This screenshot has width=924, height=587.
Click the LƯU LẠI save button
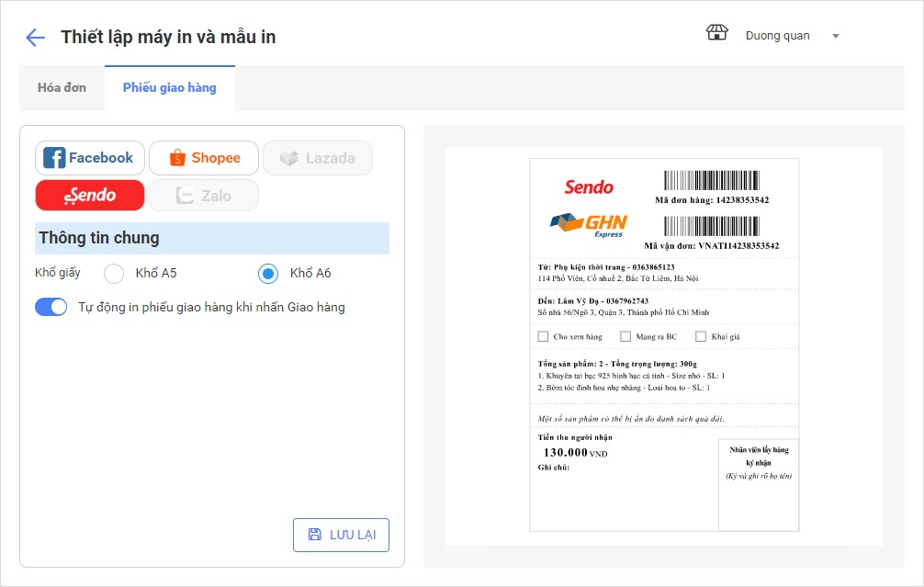(341, 535)
